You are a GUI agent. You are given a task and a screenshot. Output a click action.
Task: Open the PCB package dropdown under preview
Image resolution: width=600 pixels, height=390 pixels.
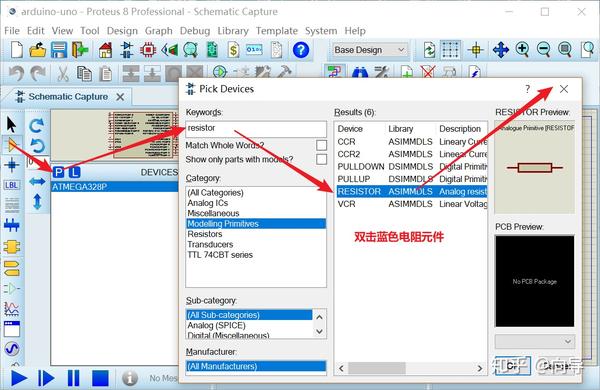coord(535,341)
